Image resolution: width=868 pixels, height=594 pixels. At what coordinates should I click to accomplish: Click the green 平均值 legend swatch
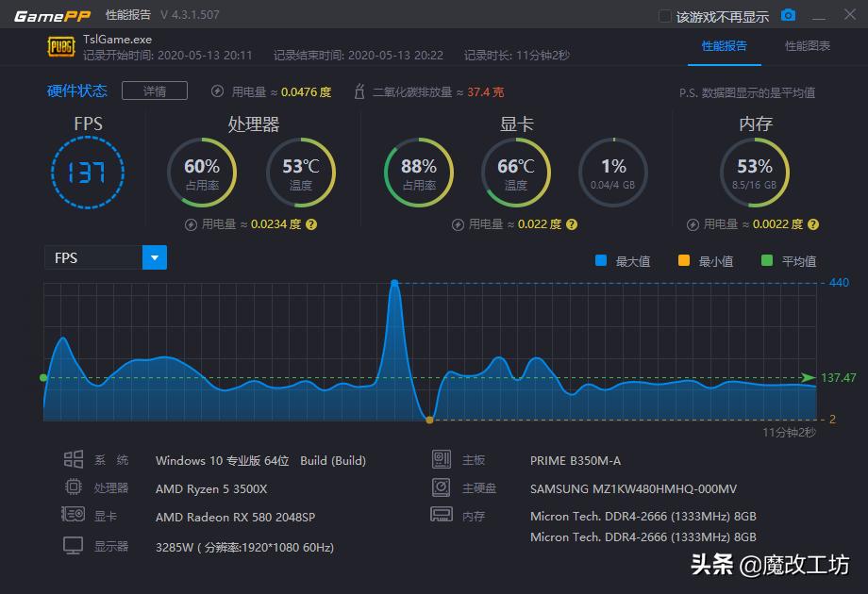pyautogui.click(x=767, y=260)
